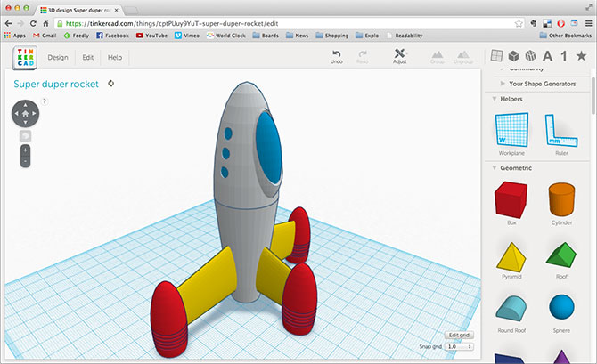Image resolution: width=597 pixels, height=364 pixels.
Task: Collapse the Geometric section
Action: coord(495,167)
